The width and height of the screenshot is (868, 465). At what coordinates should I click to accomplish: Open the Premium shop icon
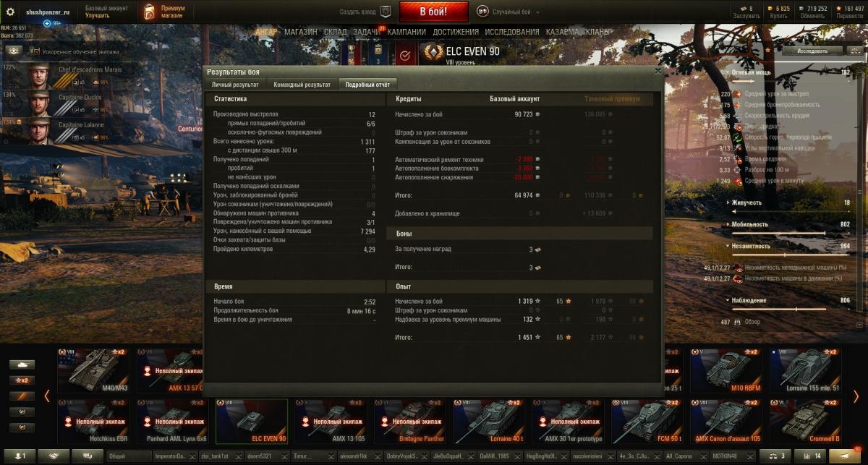point(148,12)
